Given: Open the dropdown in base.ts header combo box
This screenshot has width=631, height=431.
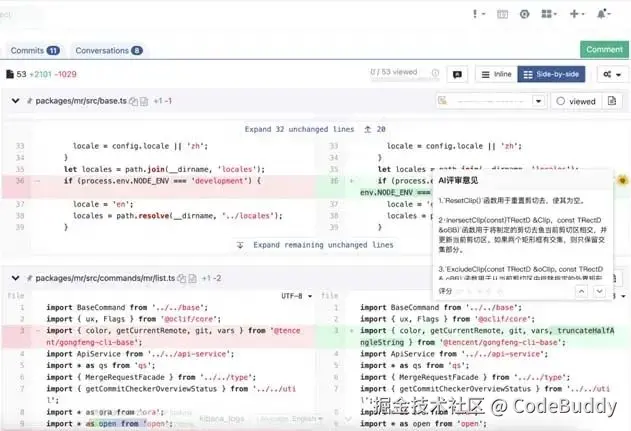Looking at the screenshot, I should pyautogui.click(x=538, y=101).
